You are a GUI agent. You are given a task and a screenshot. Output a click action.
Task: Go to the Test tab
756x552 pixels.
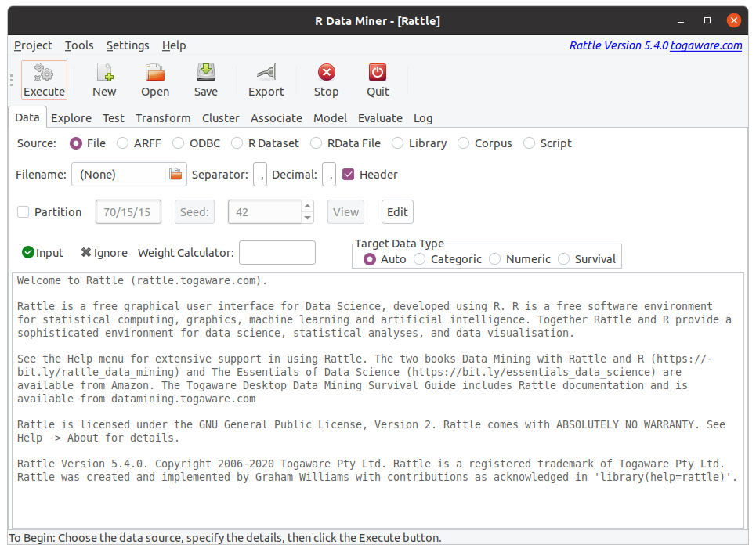pos(114,118)
